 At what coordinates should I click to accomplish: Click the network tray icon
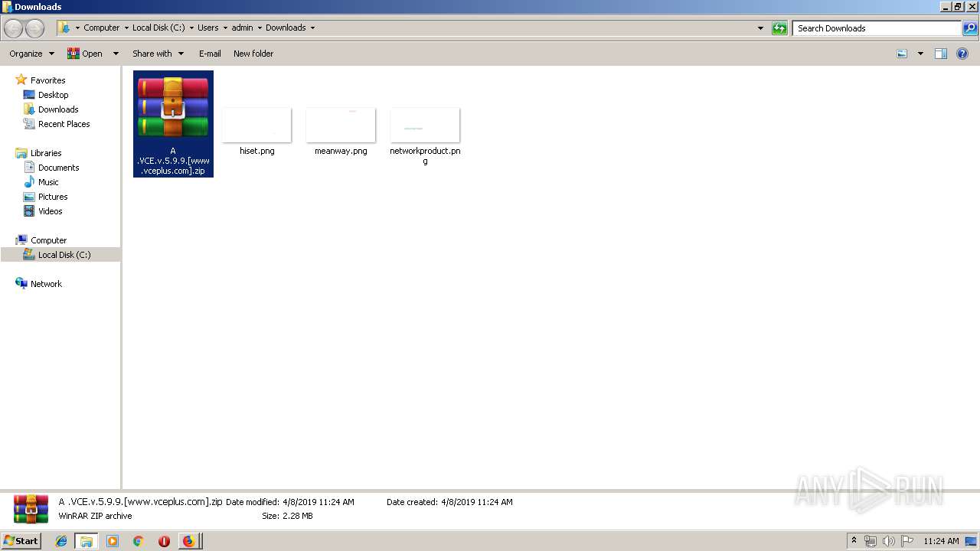tap(871, 540)
